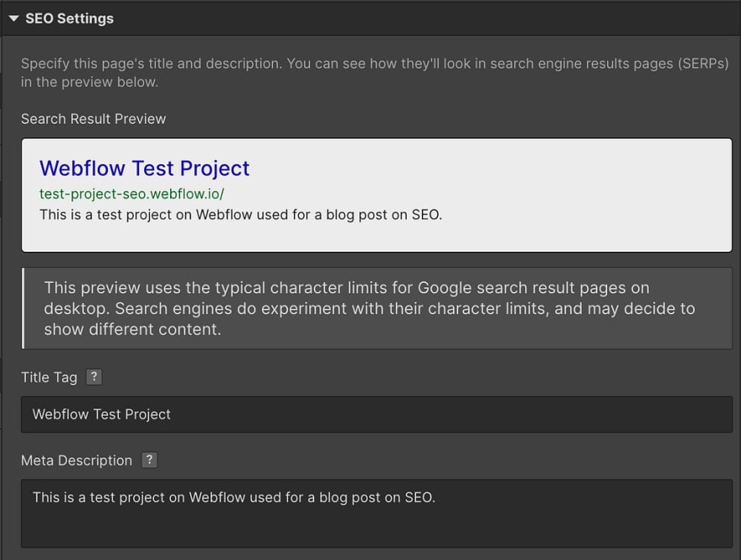Click the SEO Settings header bar empty area

pyautogui.click(x=425, y=19)
